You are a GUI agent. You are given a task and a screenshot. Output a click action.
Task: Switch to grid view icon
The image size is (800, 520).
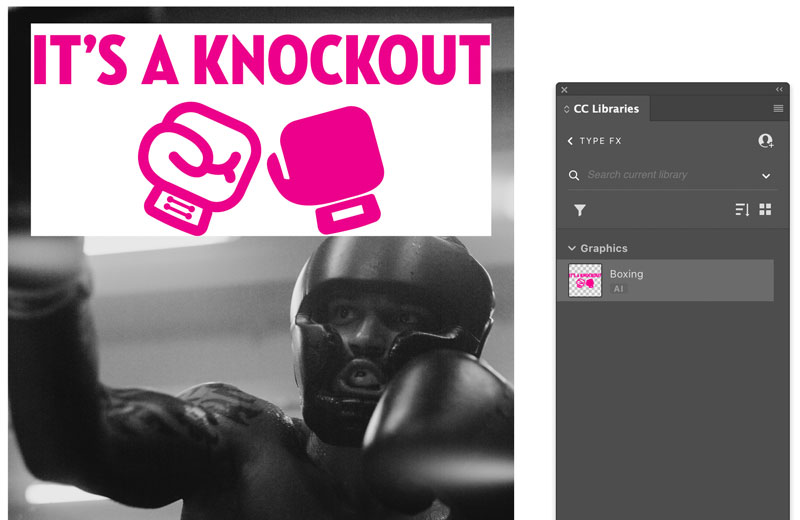tap(765, 209)
